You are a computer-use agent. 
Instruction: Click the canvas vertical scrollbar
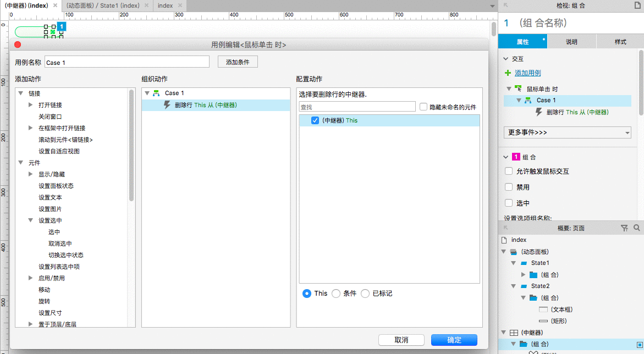point(494,30)
